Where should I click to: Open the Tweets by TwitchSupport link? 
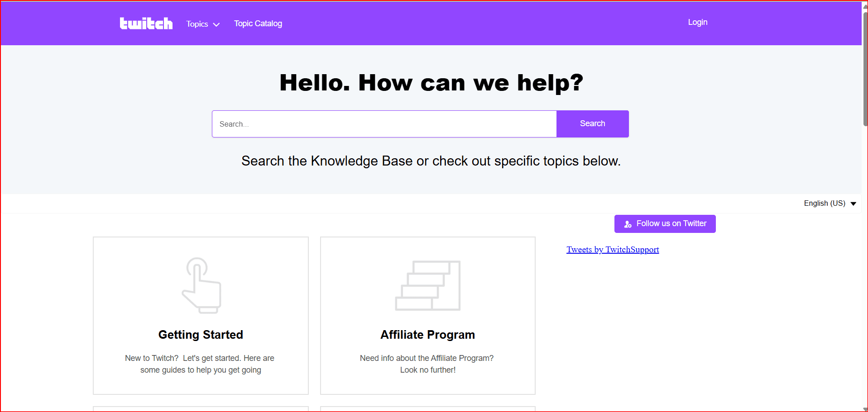[x=613, y=250]
